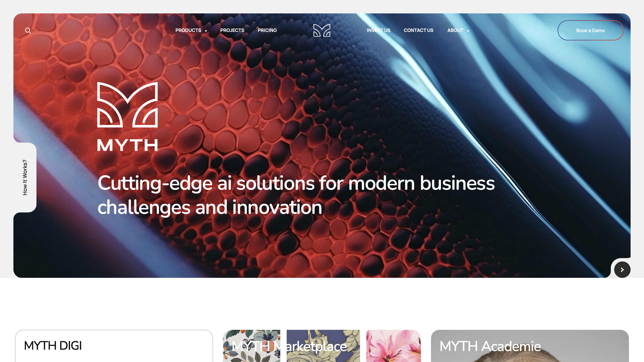Viewport: 644px width, 362px height.
Task: Open the search magnifier icon
Action: pyautogui.click(x=28, y=30)
